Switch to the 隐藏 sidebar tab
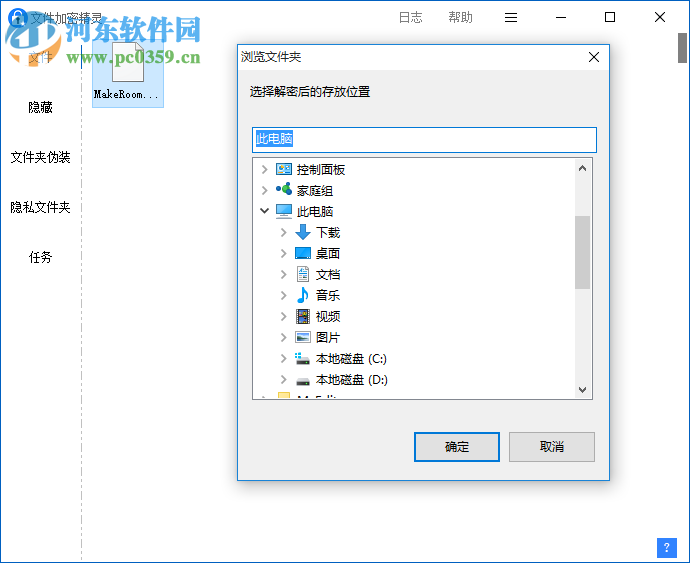The width and height of the screenshot is (690, 563). tap(40, 107)
